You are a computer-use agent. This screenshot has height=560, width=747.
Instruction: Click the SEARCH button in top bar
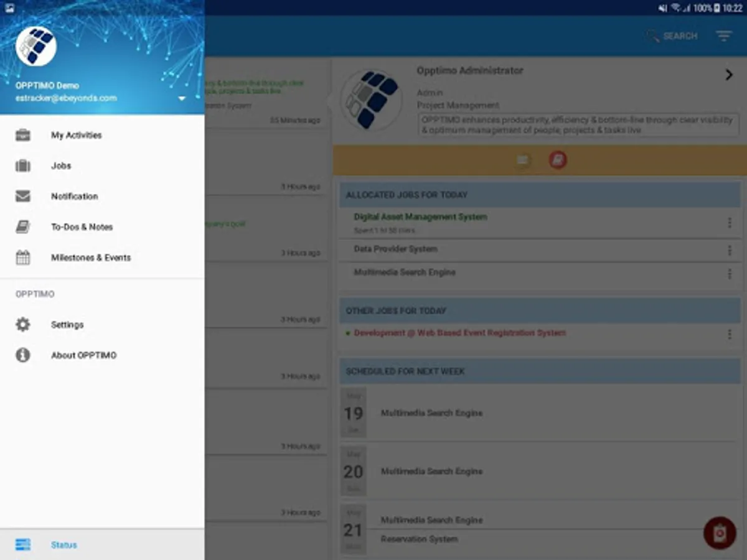tap(672, 36)
